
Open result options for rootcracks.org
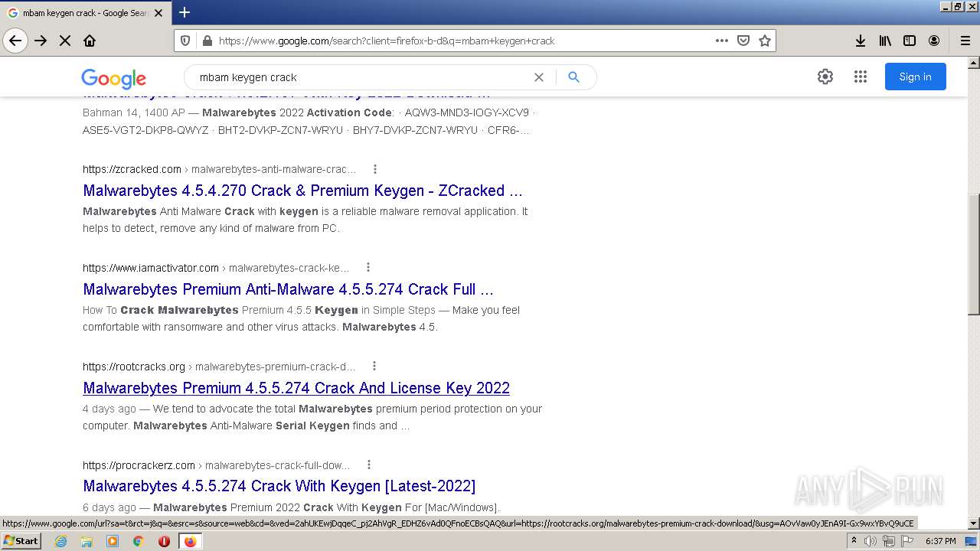(374, 367)
